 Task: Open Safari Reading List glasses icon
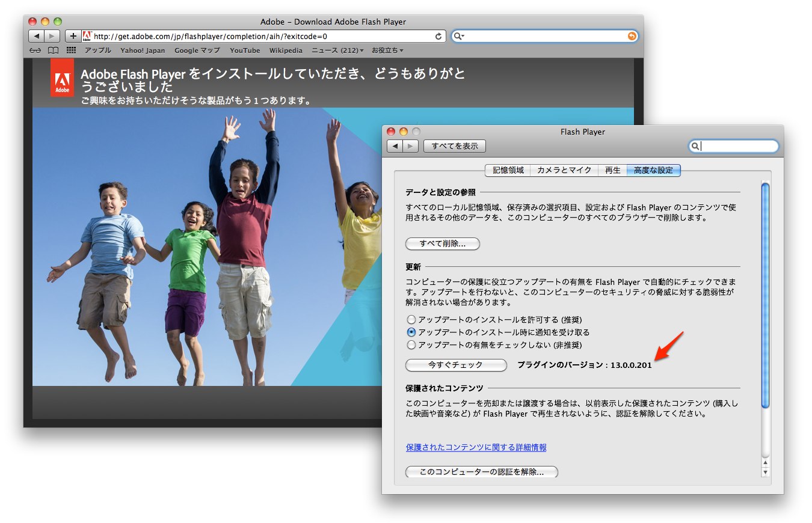pos(36,50)
